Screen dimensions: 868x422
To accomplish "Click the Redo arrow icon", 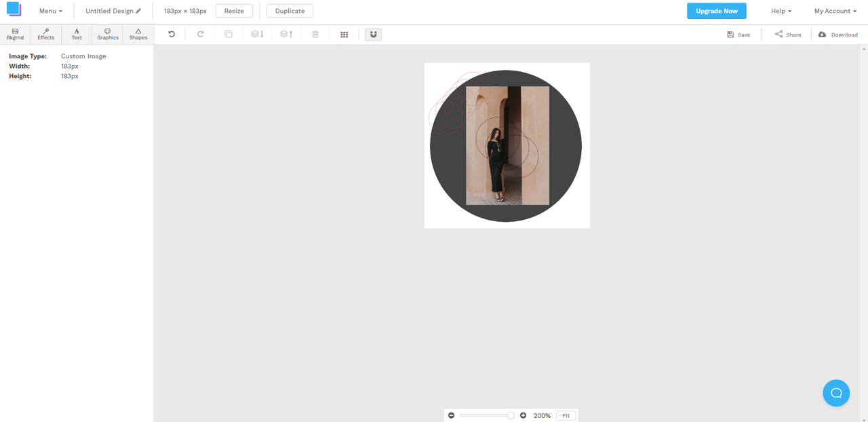I will coord(200,34).
